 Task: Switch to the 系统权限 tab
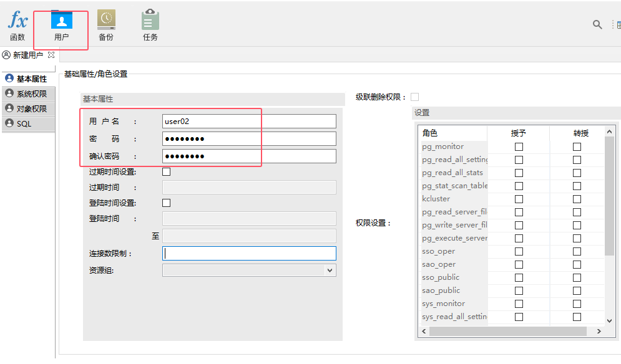pyautogui.click(x=26, y=94)
